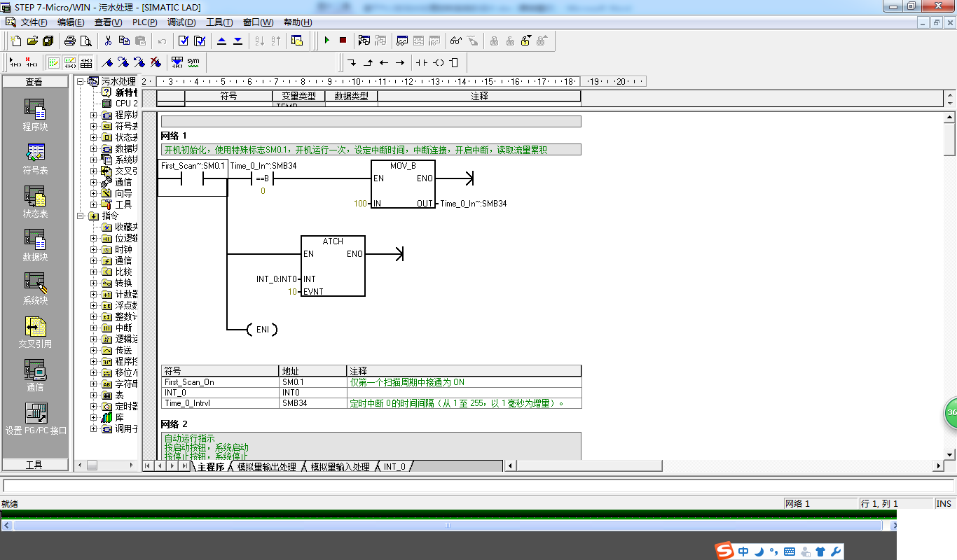Click the SMB34 address cell in symbol table
The height and width of the screenshot is (560, 957).
(x=313, y=403)
